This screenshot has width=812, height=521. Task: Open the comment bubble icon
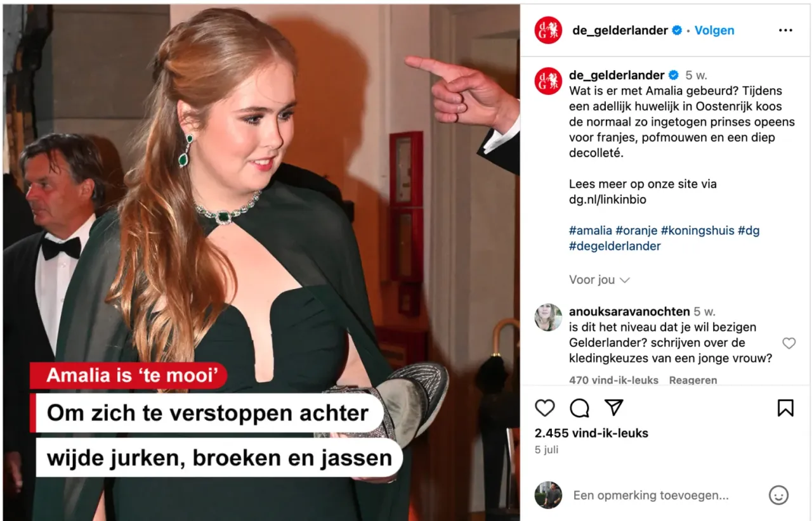point(579,408)
